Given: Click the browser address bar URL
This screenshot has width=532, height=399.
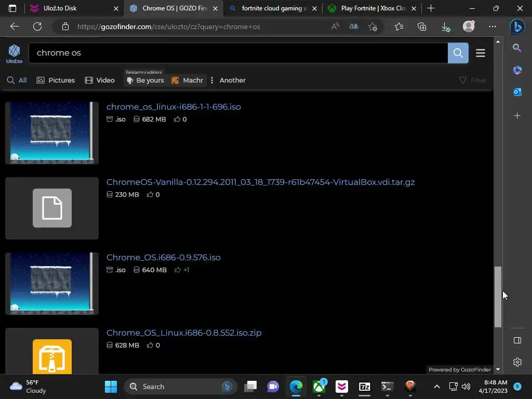Looking at the screenshot, I should click(169, 27).
